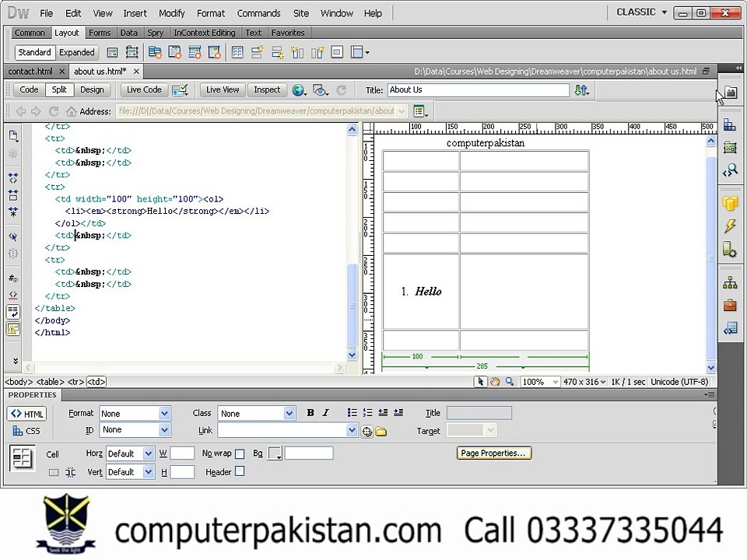The width and height of the screenshot is (747, 560).
Task: Click Bold button in Properties
Action: (x=310, y=413)
